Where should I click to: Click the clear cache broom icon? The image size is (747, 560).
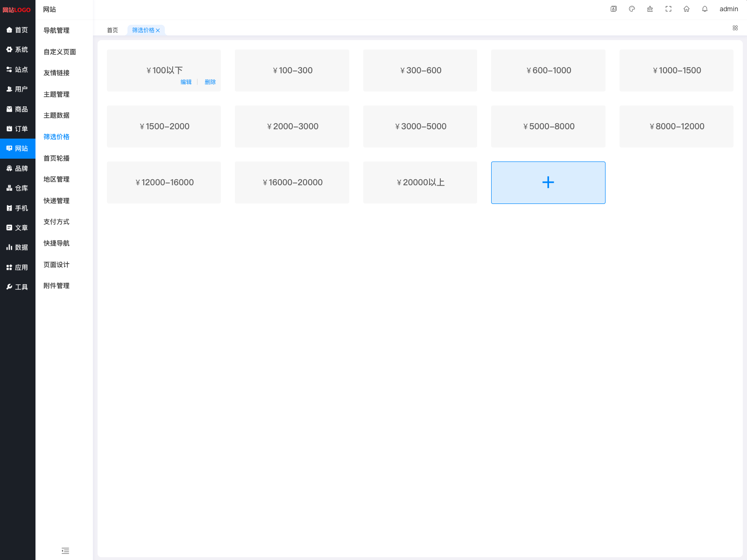click(650, 9)
